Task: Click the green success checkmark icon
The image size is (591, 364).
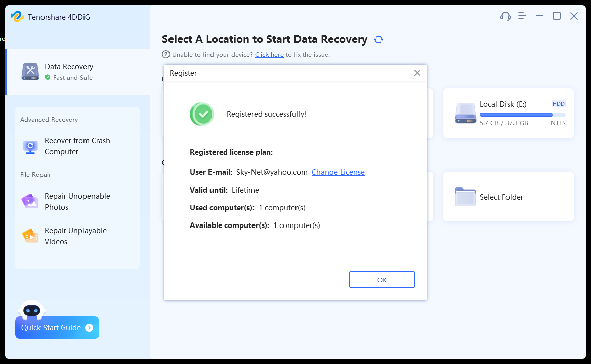Action: coord(202,114)
